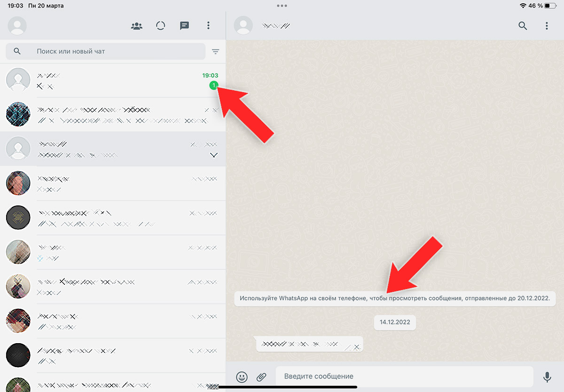Open the iPad multitasking three dots
Viewport: 564px width, 392px height.
point(282,6)
